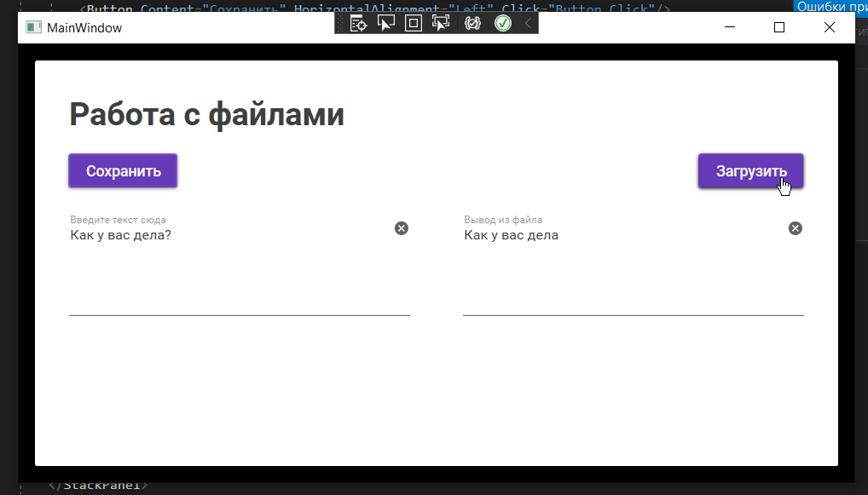The width and height of the screenshot is (868, 495).
Task: Collapse the in-app debug toolbar via chevron
Action: [529, 23]
